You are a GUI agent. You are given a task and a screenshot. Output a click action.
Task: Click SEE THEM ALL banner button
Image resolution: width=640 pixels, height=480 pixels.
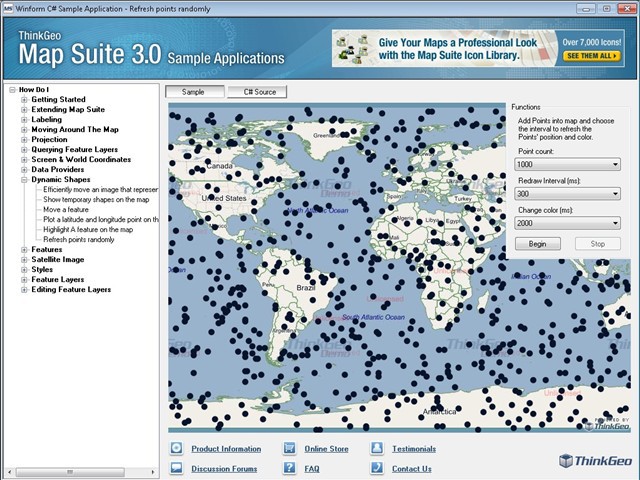(591, 56)
